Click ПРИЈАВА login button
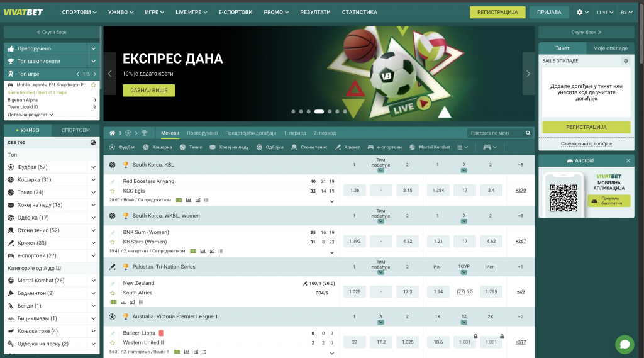This screenshot has width=644, height=358. tap(549, 13)
